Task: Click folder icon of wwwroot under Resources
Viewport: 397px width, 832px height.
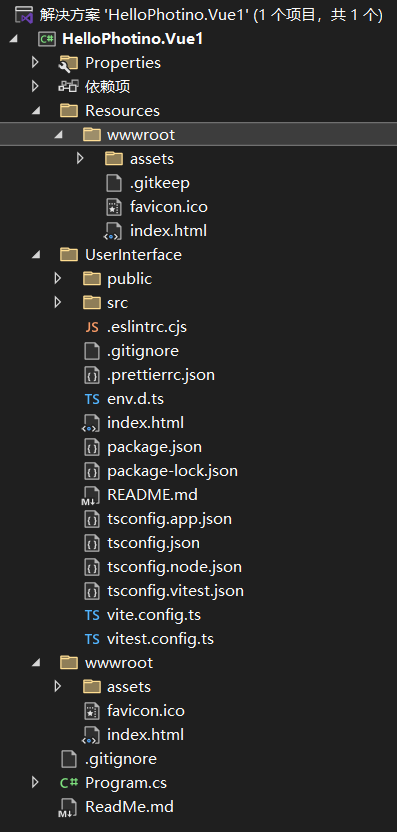Action: click(92, 135)
